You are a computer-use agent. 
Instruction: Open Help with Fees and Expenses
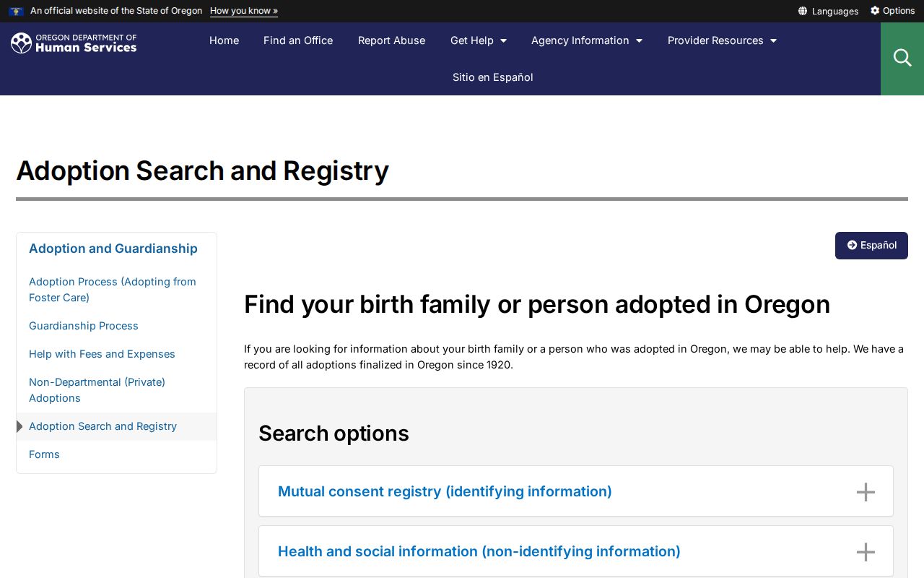pos(102,354)
